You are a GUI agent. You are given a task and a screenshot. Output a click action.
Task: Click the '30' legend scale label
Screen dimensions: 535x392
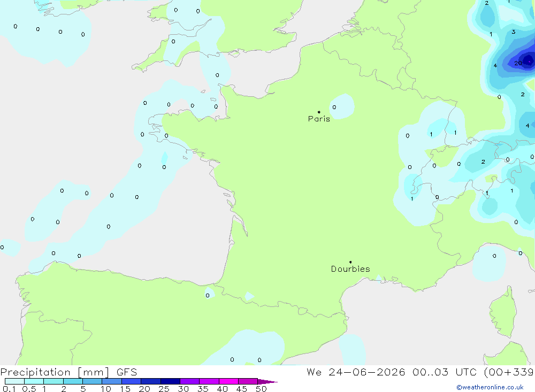183,389
